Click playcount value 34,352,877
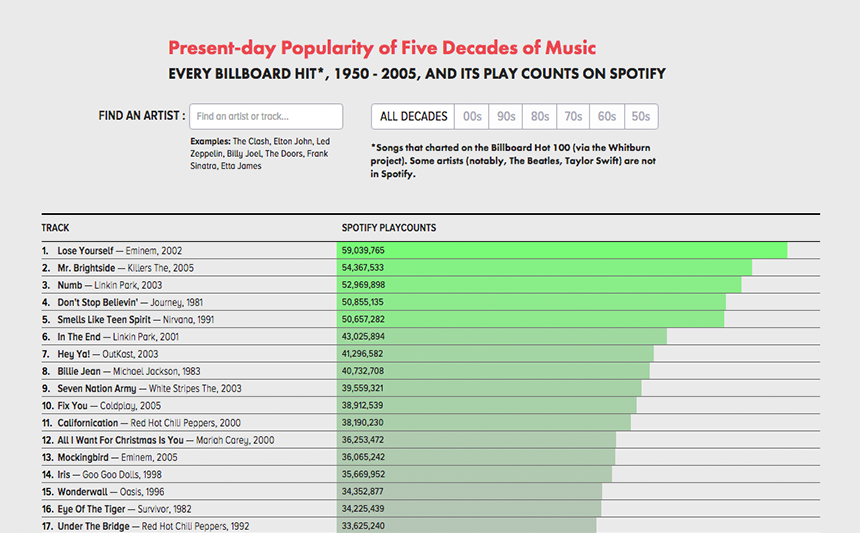 coord(363,491)
